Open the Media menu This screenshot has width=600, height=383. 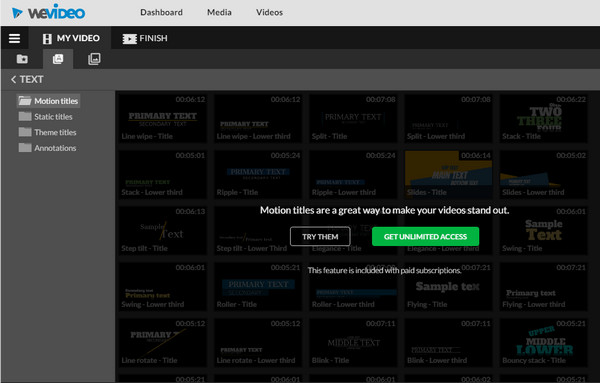pyautogui.click(x=219, y=12)
